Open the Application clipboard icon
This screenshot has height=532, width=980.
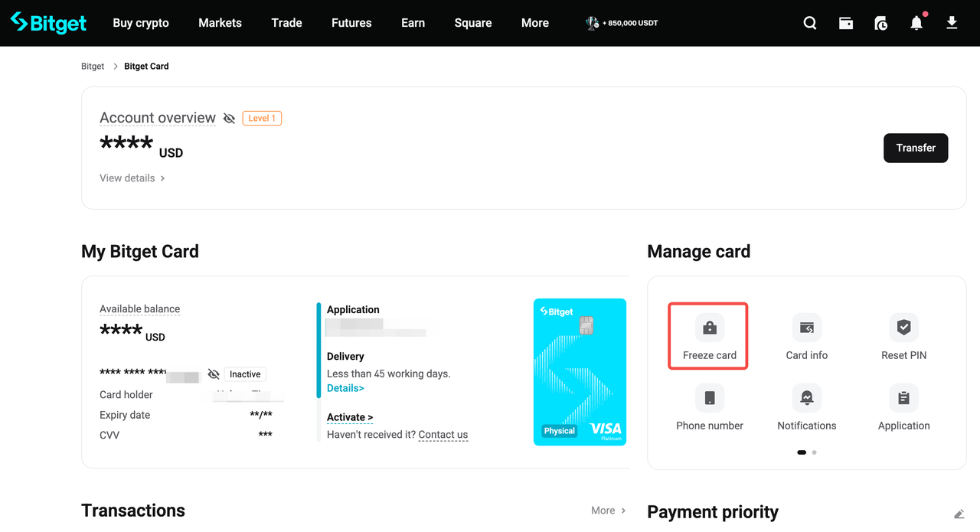pos(903,397)
